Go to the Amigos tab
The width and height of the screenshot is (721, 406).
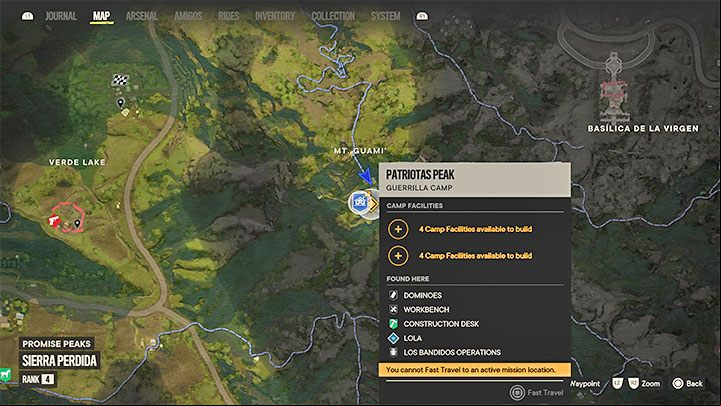(x=188, y=16)
